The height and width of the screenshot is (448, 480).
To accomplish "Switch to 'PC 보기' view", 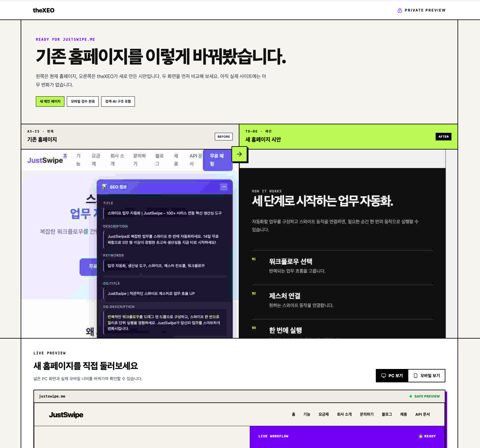I will click(x=392, y=376).
